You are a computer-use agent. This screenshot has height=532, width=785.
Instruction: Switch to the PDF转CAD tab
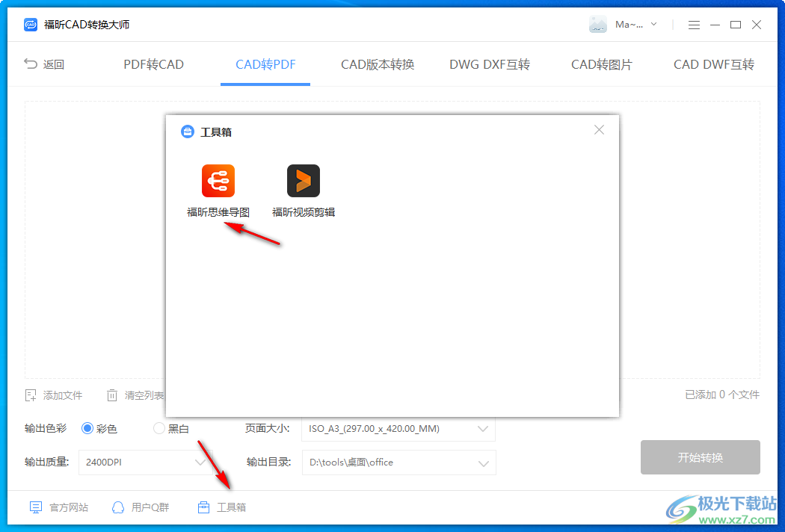[x=154, y=64]
